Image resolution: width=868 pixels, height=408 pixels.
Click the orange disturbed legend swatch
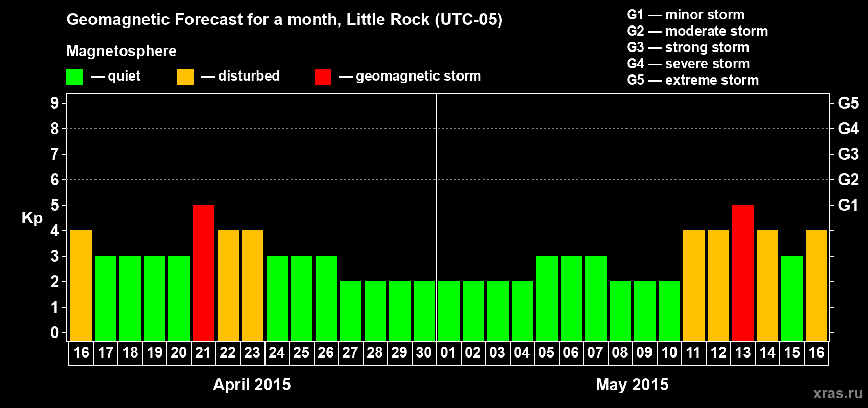click(x=185, y=77)
